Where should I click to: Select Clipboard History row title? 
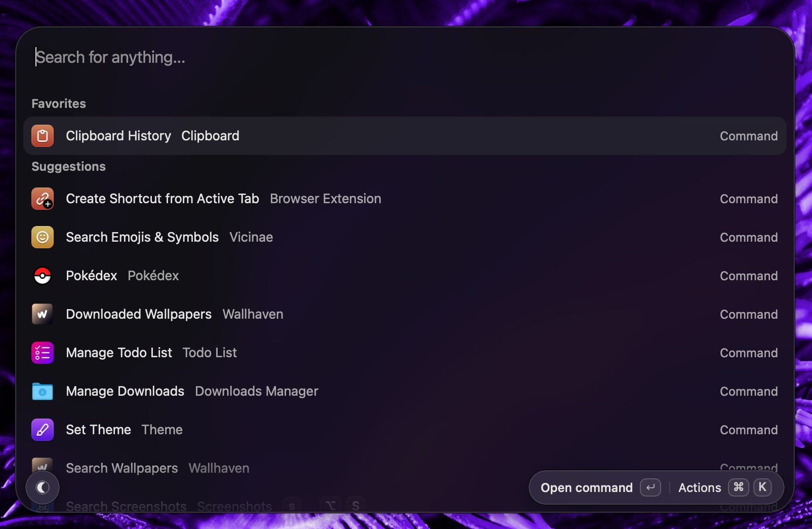click(x=118, y=136)
